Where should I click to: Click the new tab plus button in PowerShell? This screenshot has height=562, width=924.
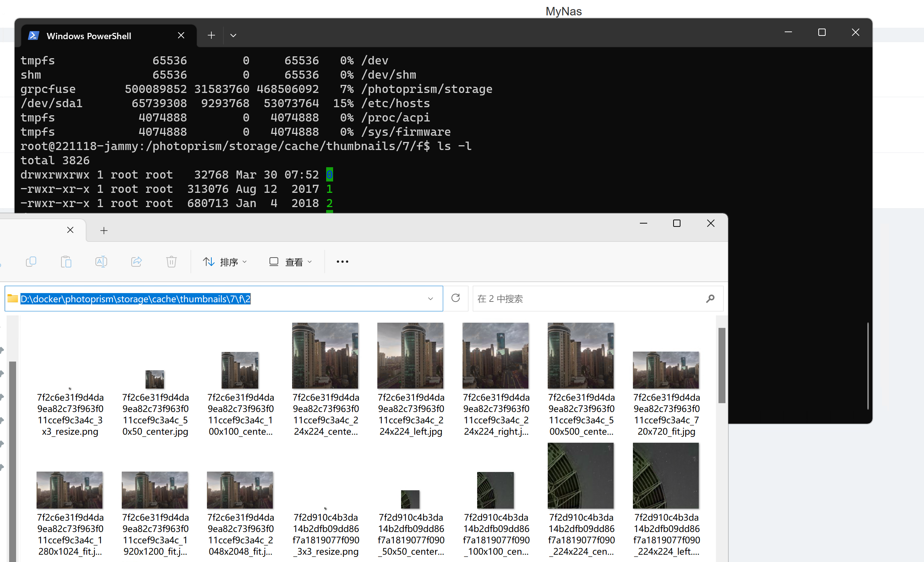(211, 35)
